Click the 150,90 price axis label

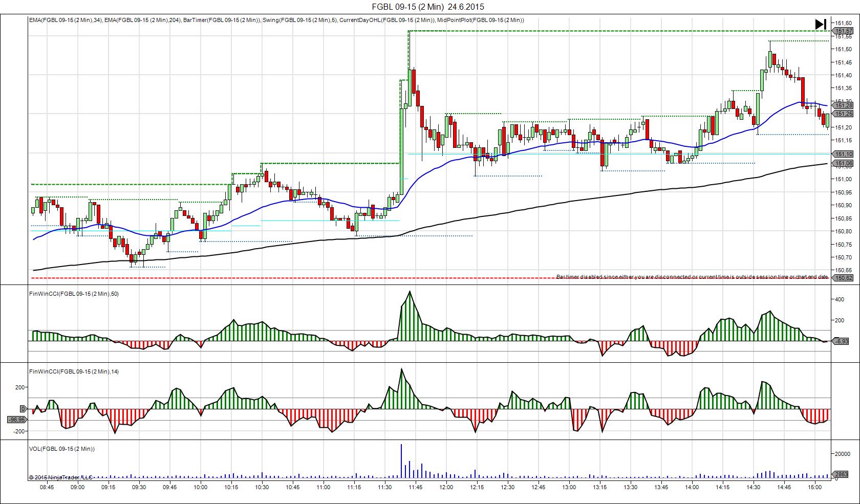[844, 205]
